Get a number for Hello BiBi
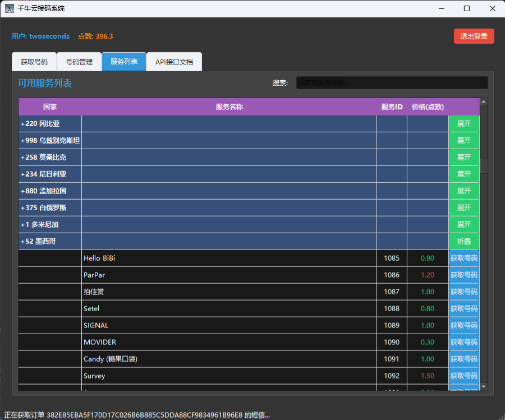The image size is (505, 420). [463, 259]
